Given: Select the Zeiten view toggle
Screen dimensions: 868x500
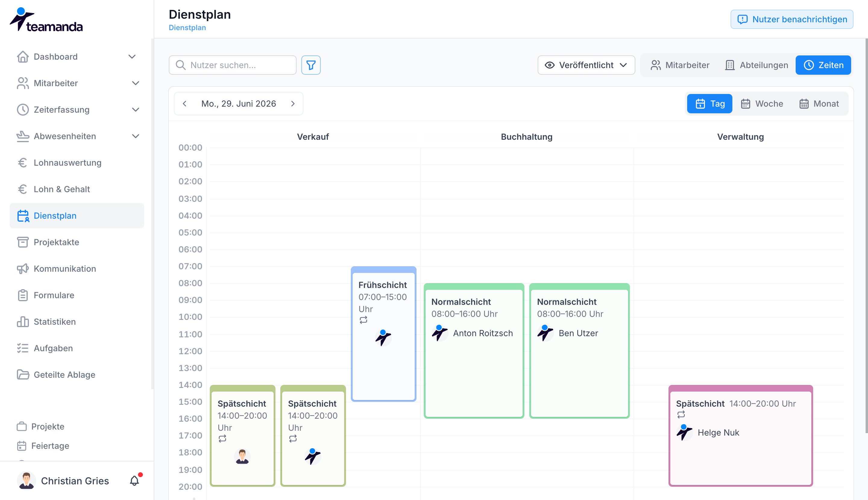Looking at the screenshot, I should (x=823, y=65).
